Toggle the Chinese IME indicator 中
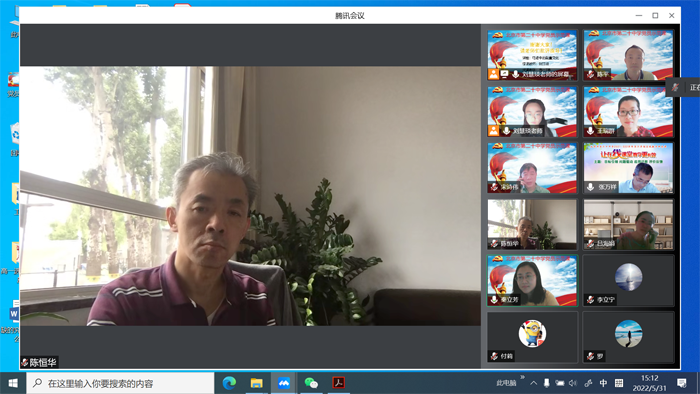This screenshot has width=700, height=394. [604, 383]
